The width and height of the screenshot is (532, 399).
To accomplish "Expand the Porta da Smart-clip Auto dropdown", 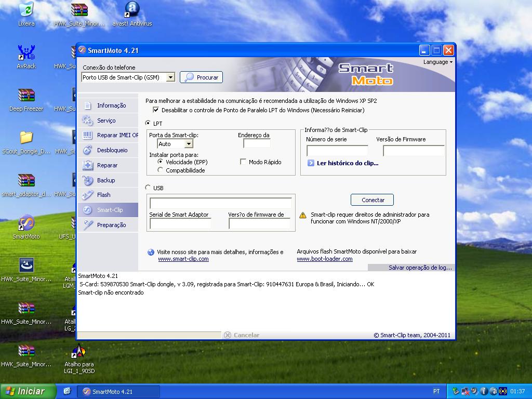I will tap(189, 144).
